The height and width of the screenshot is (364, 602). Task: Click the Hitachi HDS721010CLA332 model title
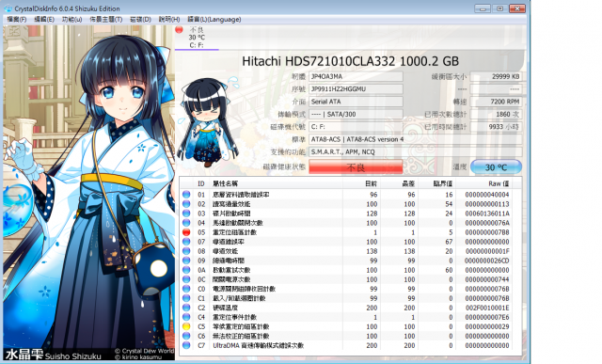(x=350, y=61)
